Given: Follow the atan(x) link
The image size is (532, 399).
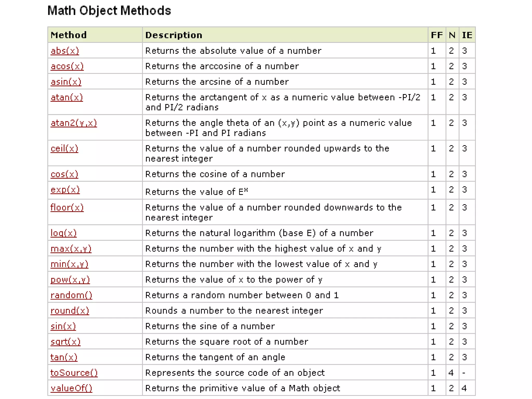Looking at the screenshot, I should click(67, 97).
